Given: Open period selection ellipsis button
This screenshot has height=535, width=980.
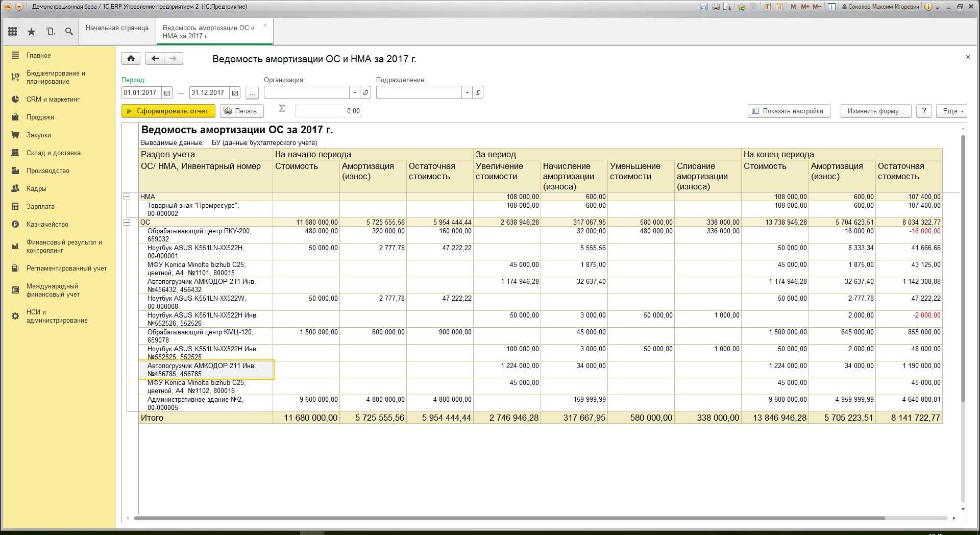Looking at the screenshot, I should pyautogui.click(x=252, y=93).
